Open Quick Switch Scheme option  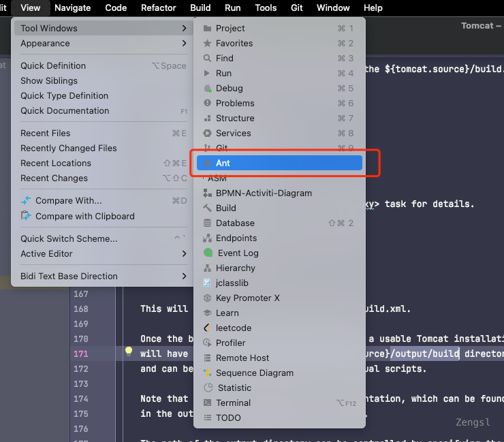point(69,239)
